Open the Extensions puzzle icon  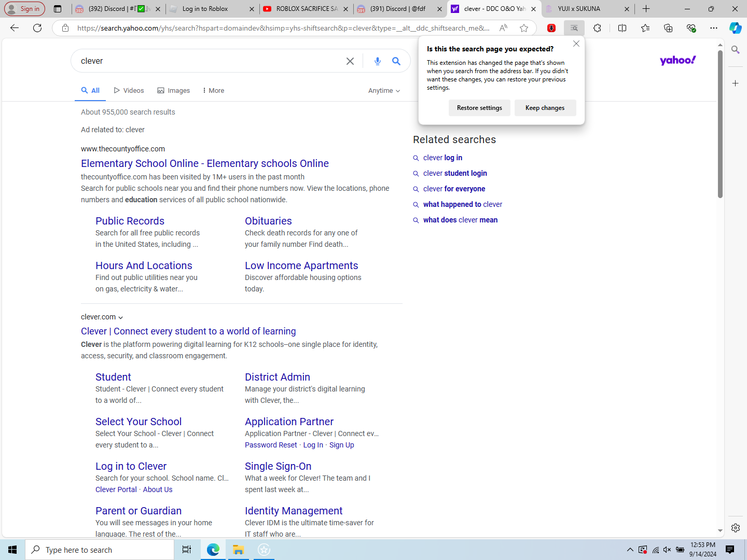click(x=598, y=28)
